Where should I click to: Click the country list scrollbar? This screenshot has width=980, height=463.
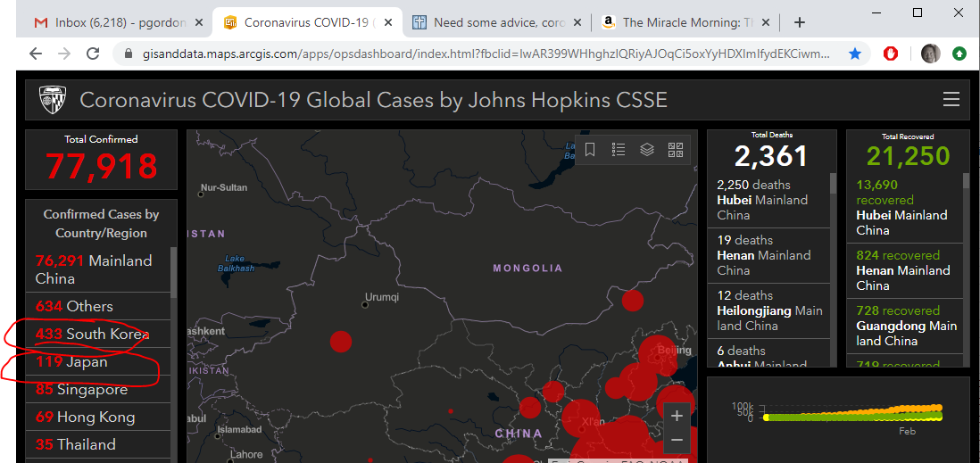(174, 272)
